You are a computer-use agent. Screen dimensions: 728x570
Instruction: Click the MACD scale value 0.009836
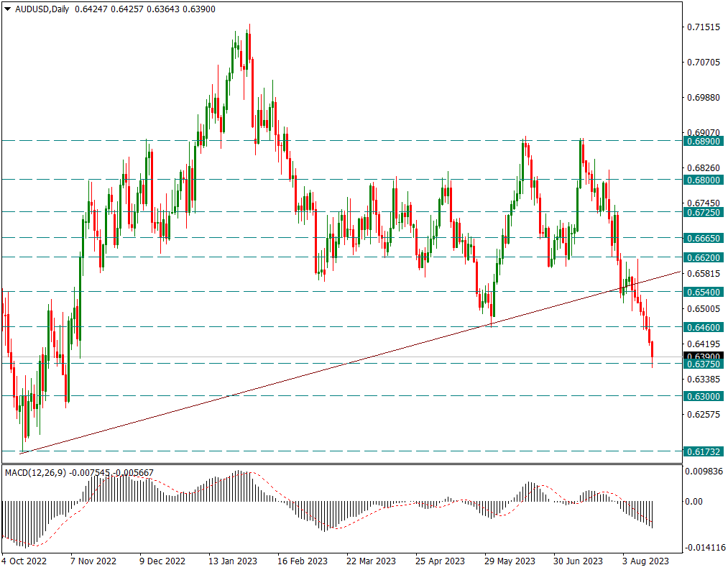(x=704, y=472)
